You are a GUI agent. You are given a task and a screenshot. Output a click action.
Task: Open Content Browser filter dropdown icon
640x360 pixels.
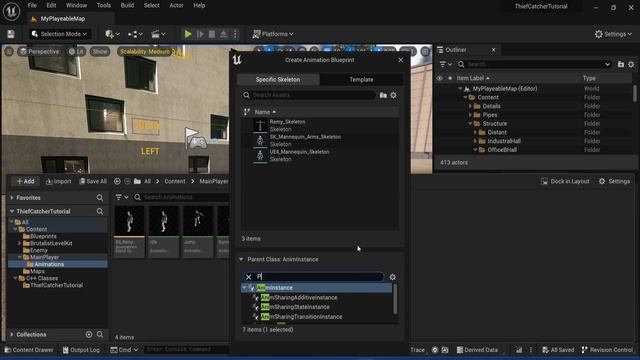point(122,197)
